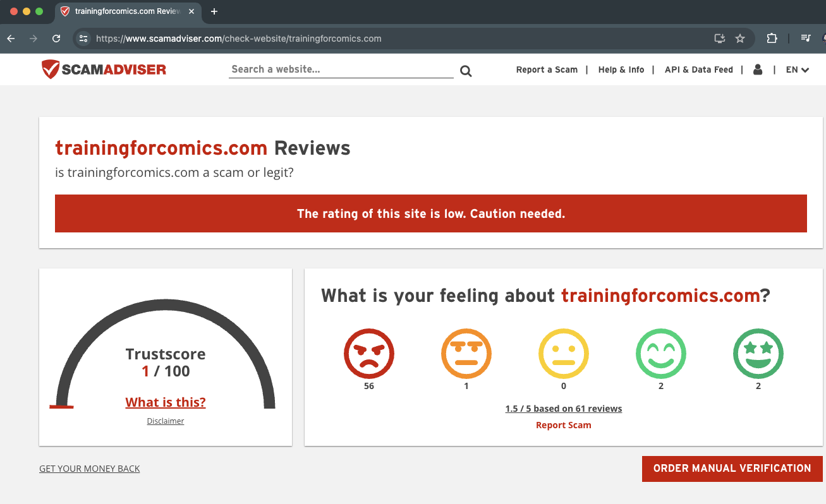Expand the EN language dropdown

(797, 70)
